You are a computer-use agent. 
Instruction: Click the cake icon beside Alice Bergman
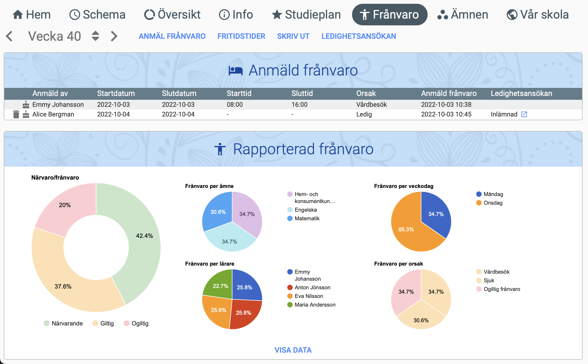[26, 114]
